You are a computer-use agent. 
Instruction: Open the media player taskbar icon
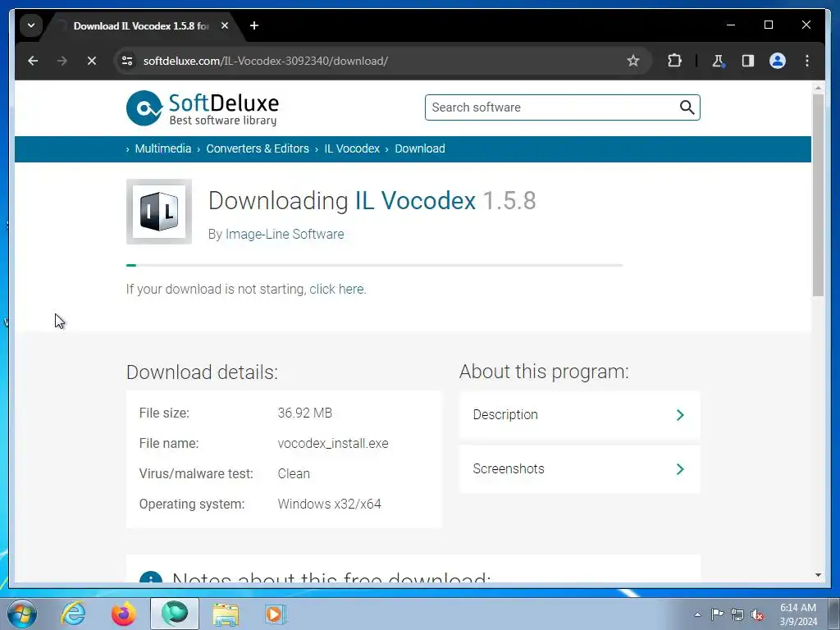pyautogui.click(x=276, y=614)
